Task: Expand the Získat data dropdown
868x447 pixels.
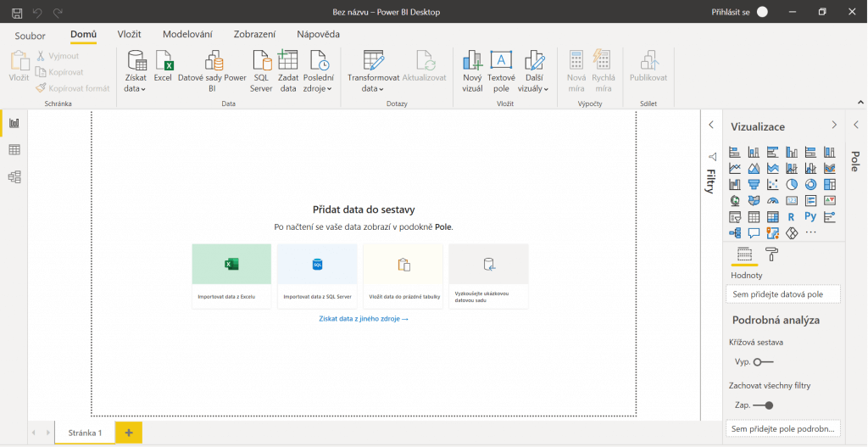Action: click(x=136, y=88)
